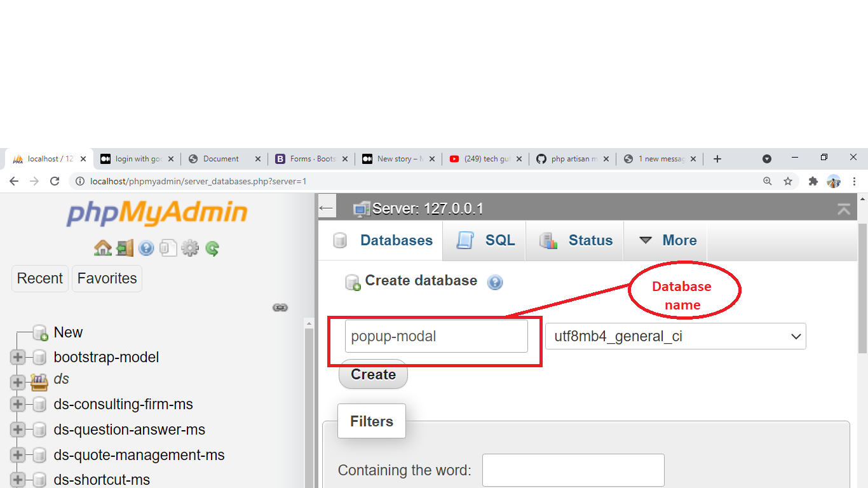Switch to the Status tab
Viewport: 868px width, 488px height.
click(574, 240)
